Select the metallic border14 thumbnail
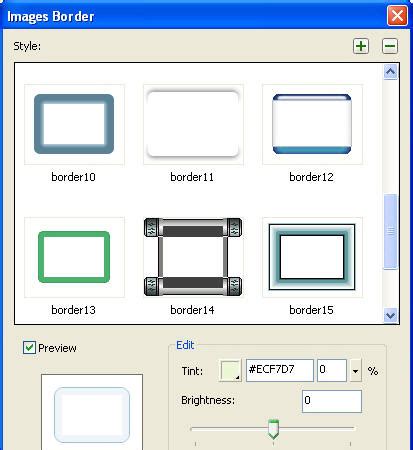This screenshot has width=413, height=450. coord(193,257)
